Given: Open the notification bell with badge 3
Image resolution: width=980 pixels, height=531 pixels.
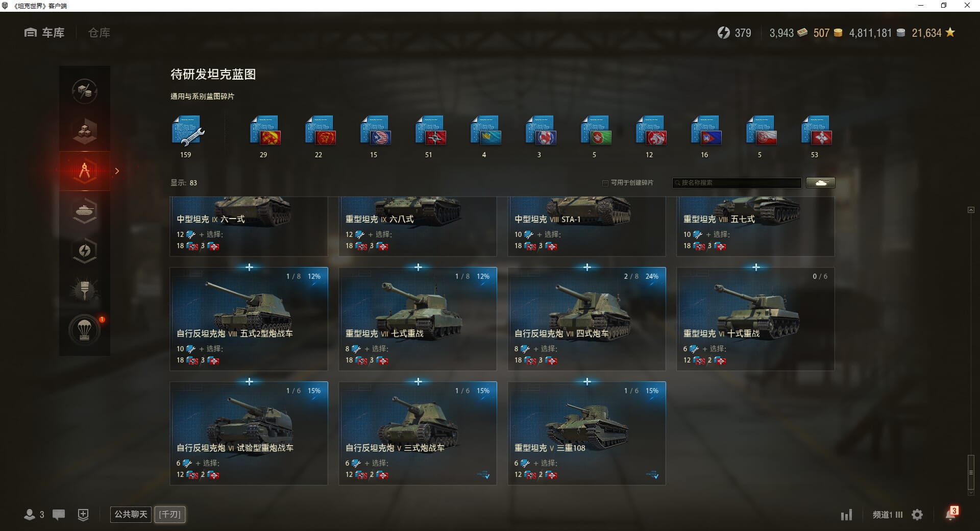Looking at the screenshot, I should 951,514.
